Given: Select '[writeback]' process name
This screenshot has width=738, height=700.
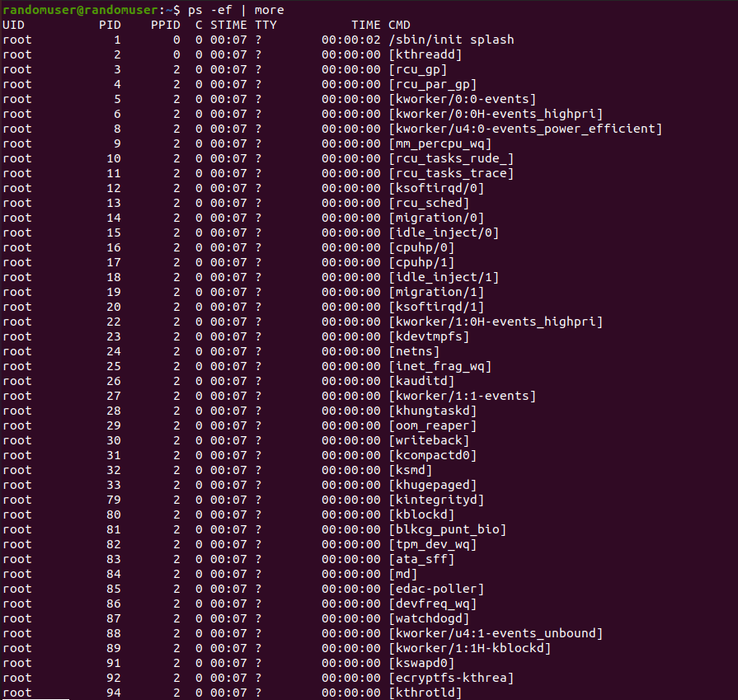Looking at the screenshot, I should point(429,440).
